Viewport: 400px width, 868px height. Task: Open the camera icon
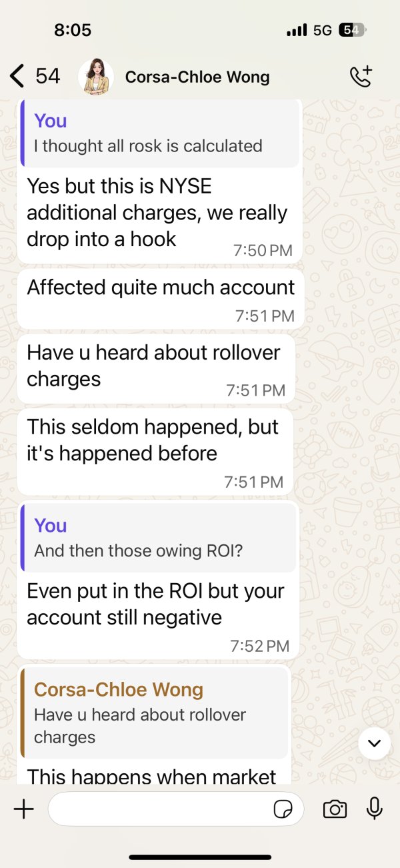335,809
